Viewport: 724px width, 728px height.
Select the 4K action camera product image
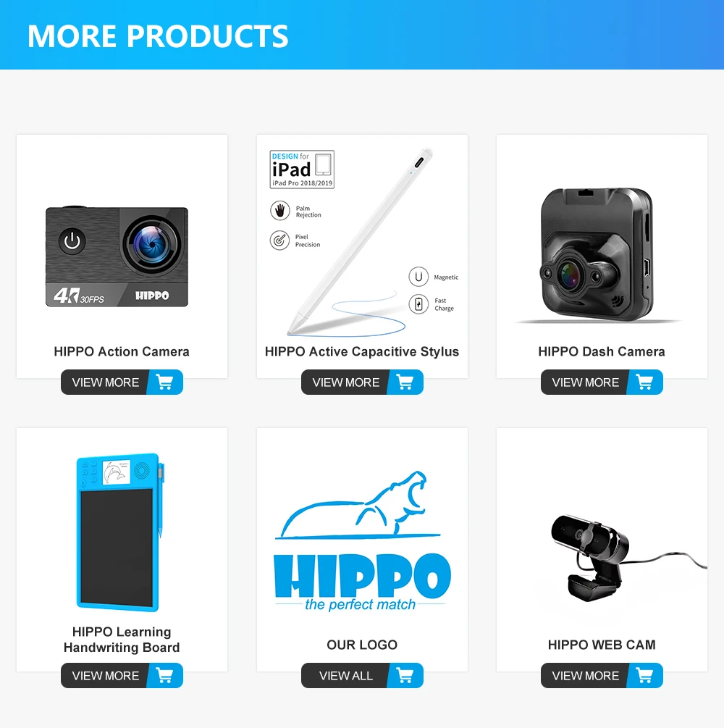(x=117, y=256)
